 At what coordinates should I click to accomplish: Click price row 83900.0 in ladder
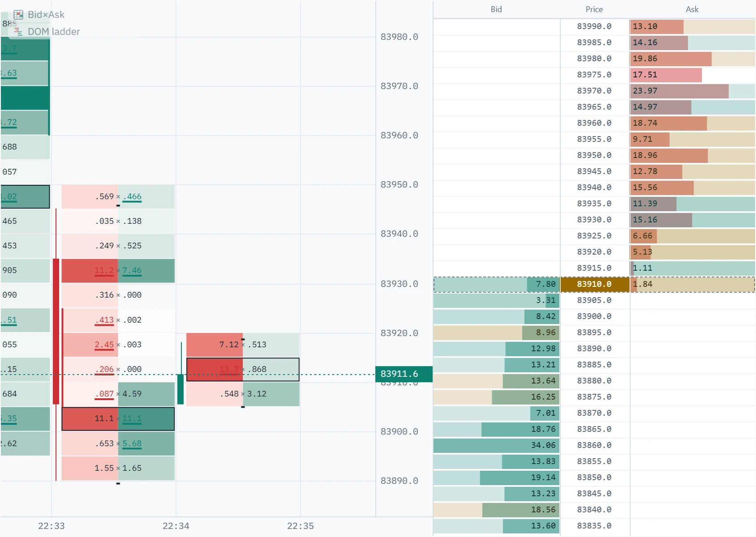pyautogui.click(x=594, y=316)
